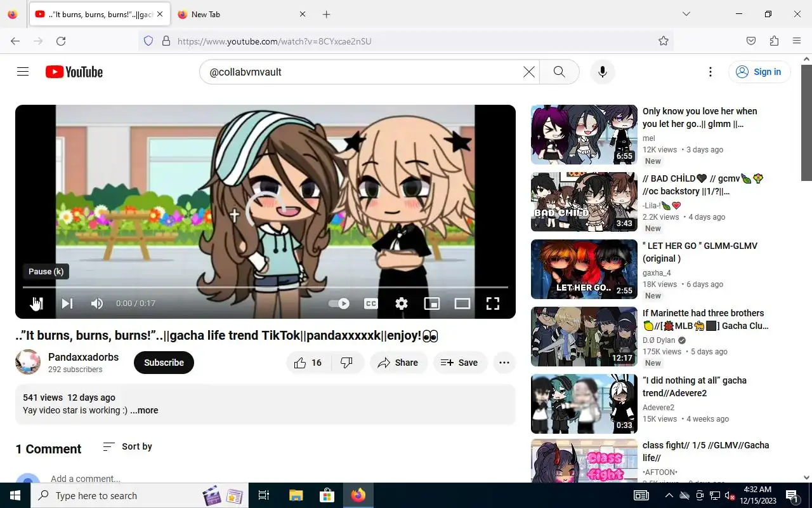This screenshot has width=812, height=508.
Task: Go to YouTube home logo
Action: tap(74, 72)
